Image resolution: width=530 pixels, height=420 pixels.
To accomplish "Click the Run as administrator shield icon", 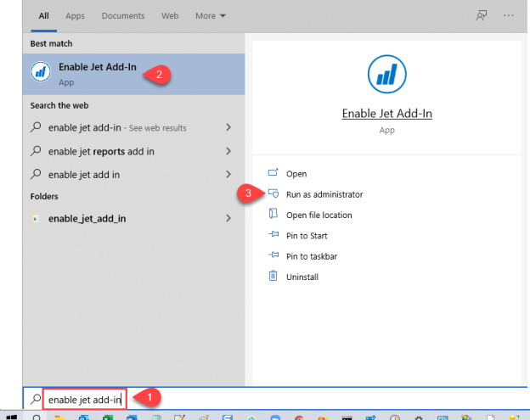I will pyautogui.click(x=273, y=193).
